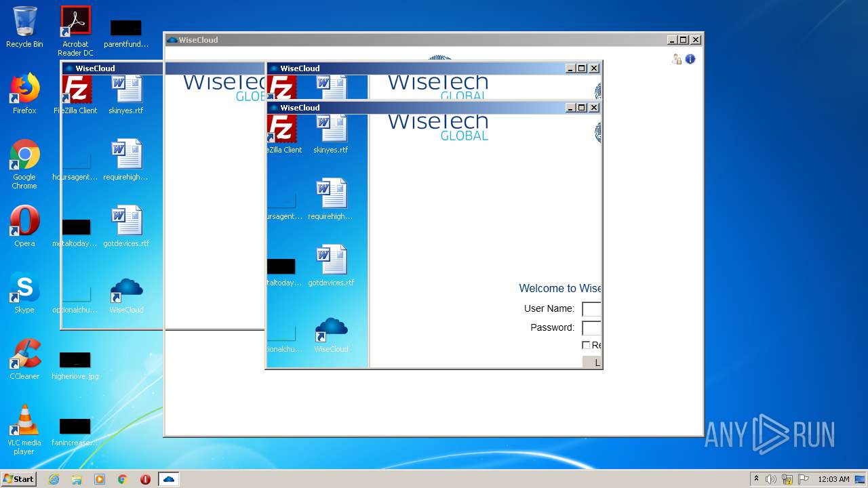Open Windows Media Player taskbar icon
This screenshot has height=488, width=868.
tap(100, 479)
